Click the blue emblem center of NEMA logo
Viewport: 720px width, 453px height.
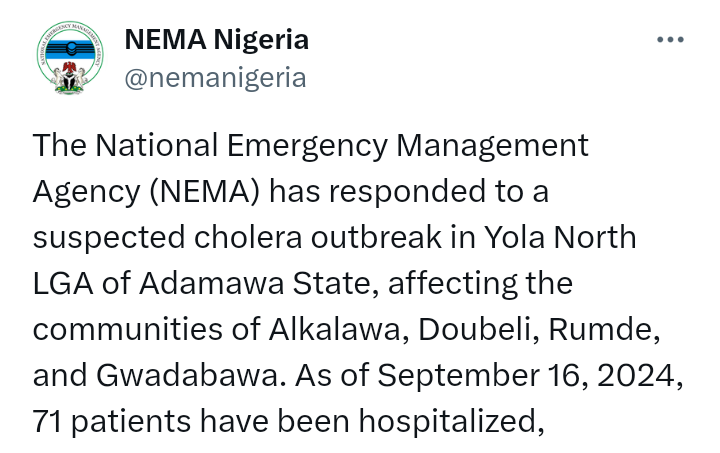tap(70, 46)
